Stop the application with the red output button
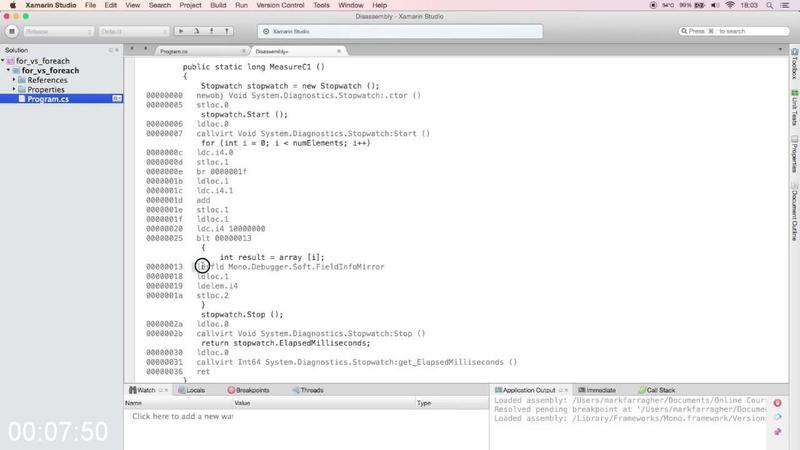 (x=778, y=403)
